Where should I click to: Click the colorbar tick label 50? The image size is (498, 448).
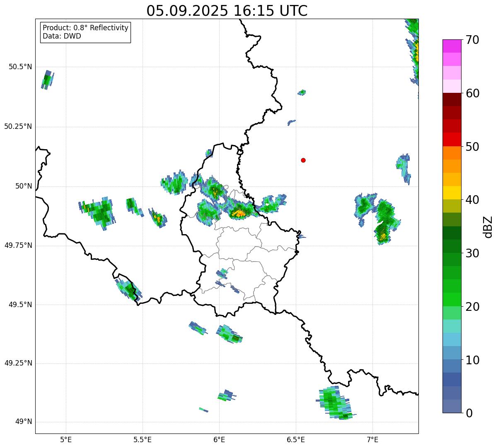[x=472, y=147]
